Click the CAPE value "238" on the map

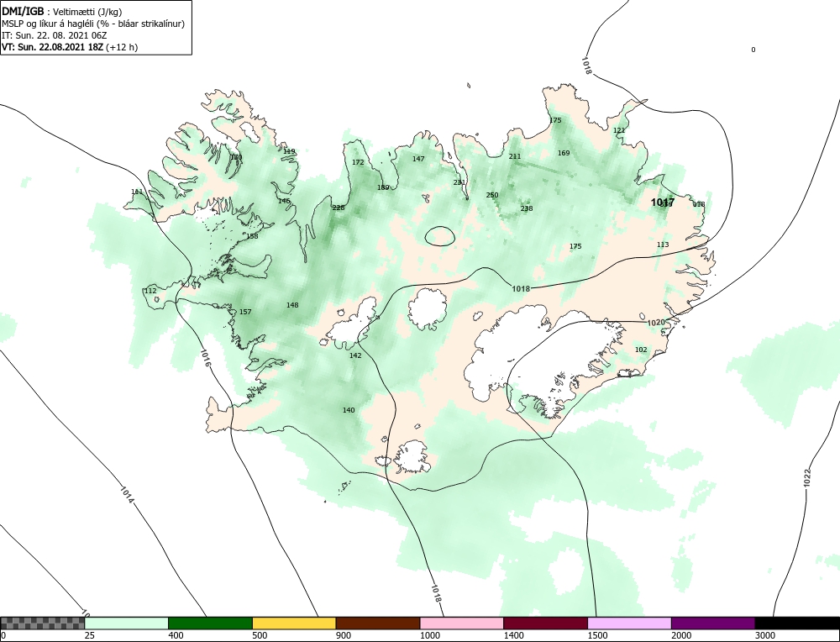click(527, 208)
